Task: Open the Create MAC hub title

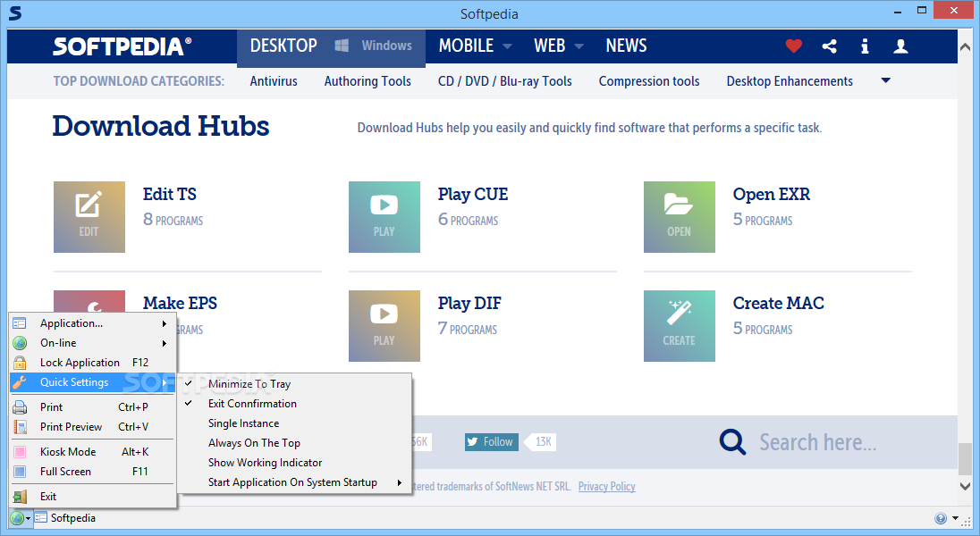Action: tap(778, 303)
